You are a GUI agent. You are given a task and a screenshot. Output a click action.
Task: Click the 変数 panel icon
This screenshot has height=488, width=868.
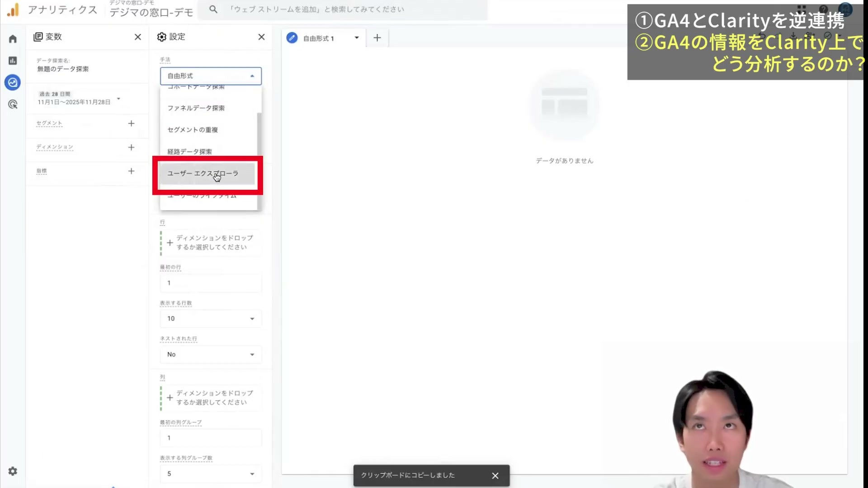tap(38, 37)
